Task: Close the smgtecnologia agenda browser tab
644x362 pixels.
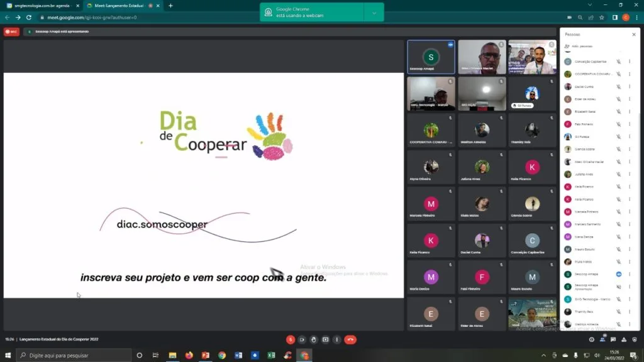Action: coord(77,6)
